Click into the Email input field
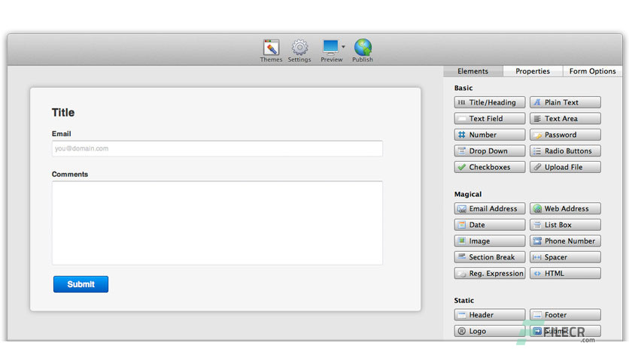This screenshot has height=364, width=629. tap(217, 149)
